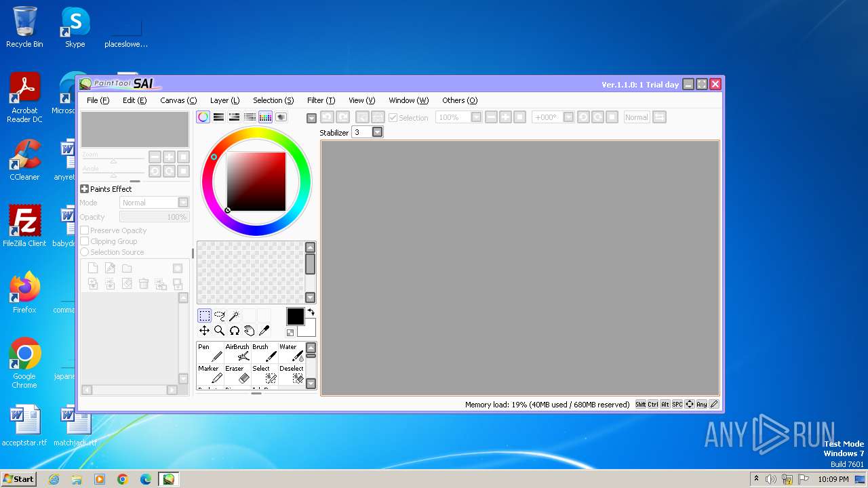Click the Redo toolbar button
The height and width of the screenshot is (488, 868).
pos(343,117)
